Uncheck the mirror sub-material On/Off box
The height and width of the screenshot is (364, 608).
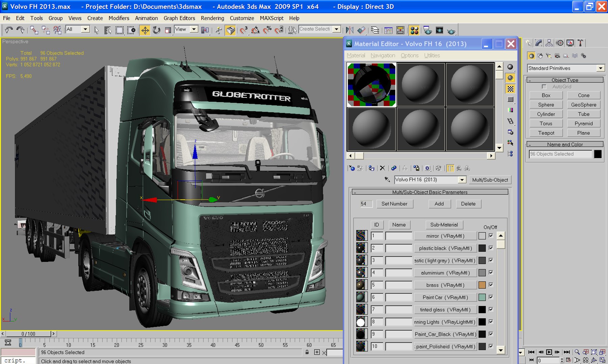tap(491, 236)
